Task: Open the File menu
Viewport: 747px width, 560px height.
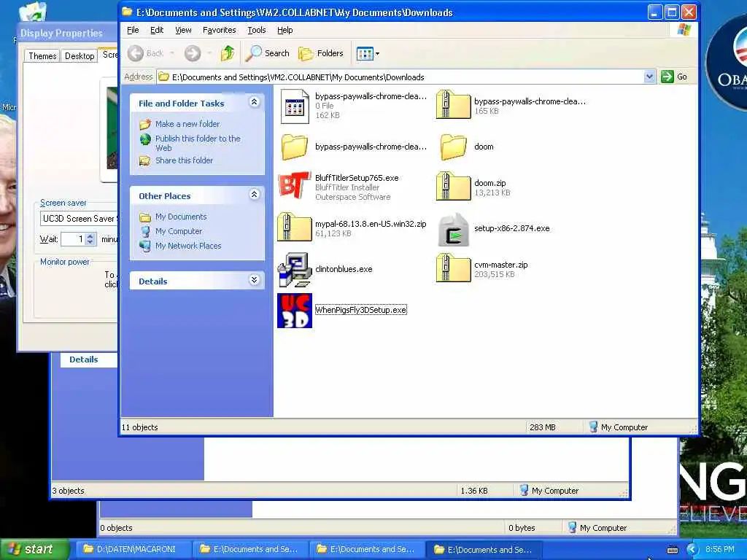Action: [x=133, y=30]
